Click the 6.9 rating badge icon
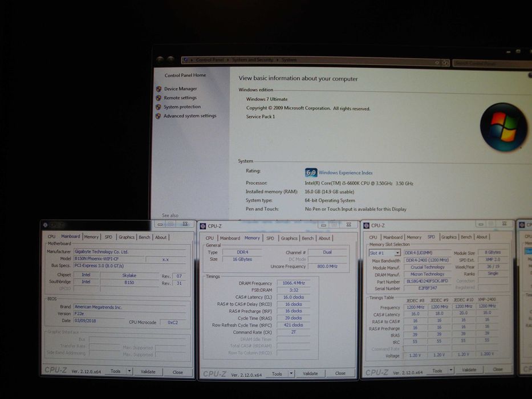 pos(311,173)
